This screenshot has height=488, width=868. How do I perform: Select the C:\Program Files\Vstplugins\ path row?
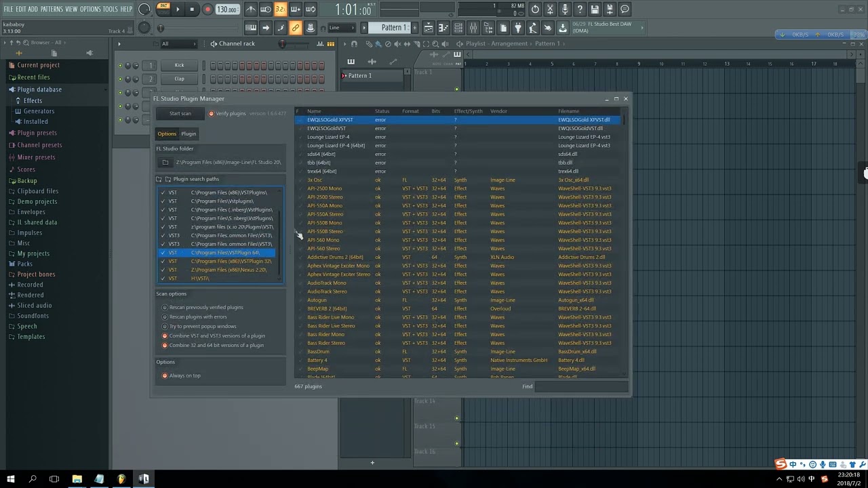coord(217,201)
